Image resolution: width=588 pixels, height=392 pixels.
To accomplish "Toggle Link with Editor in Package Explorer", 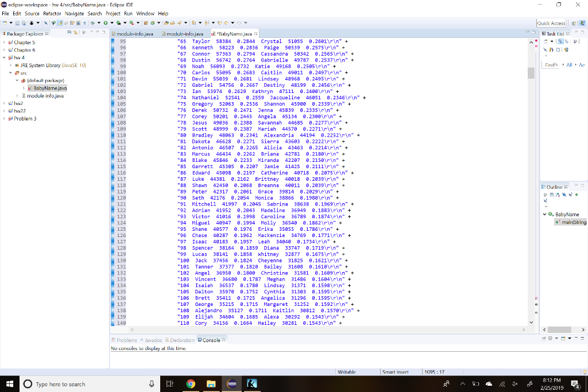I will (x=75, y=32).
